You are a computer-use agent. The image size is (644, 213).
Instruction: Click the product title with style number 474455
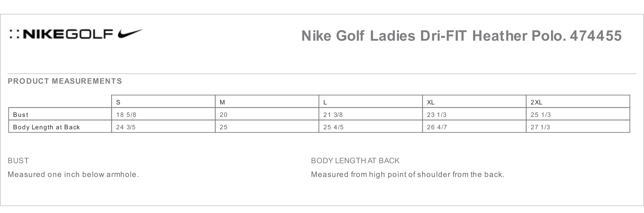tap(461, 36)
